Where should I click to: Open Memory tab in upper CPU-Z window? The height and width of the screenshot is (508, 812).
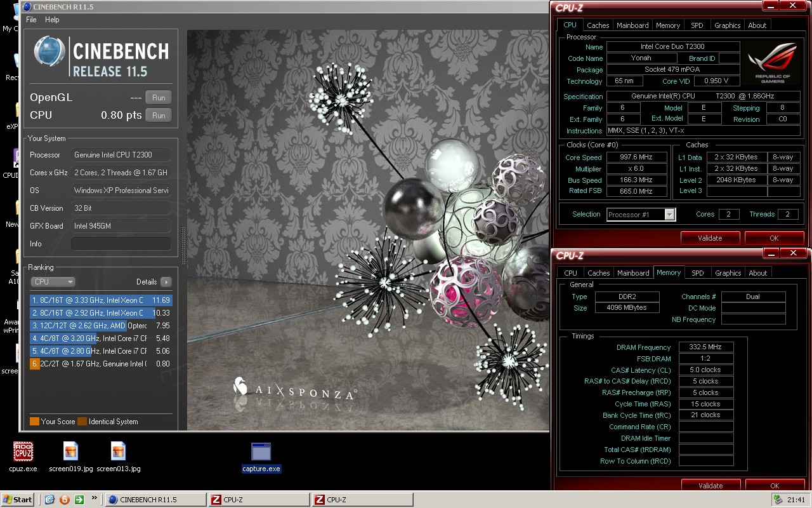click(668, 25)
